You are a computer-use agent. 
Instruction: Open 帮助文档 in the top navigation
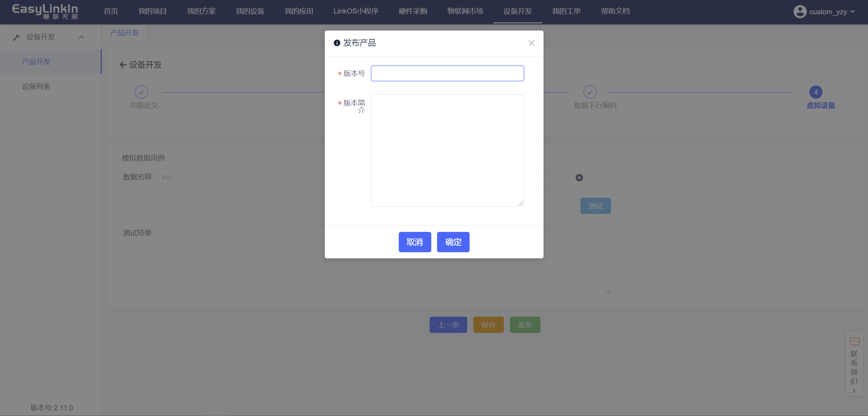(615, 11)
